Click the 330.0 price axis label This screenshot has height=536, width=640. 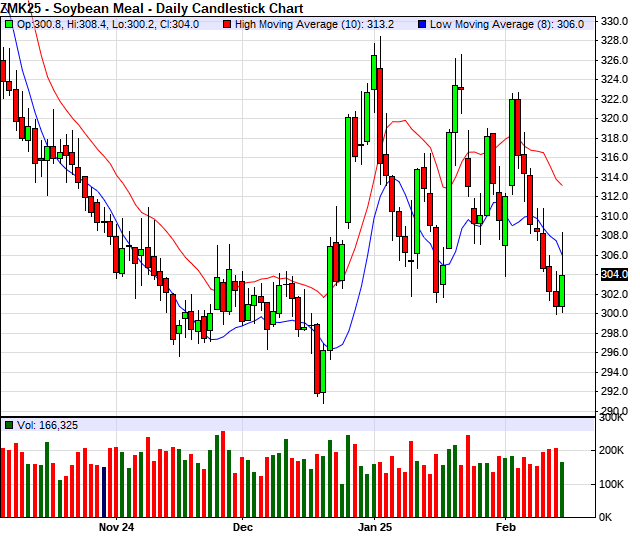[614, 20]
